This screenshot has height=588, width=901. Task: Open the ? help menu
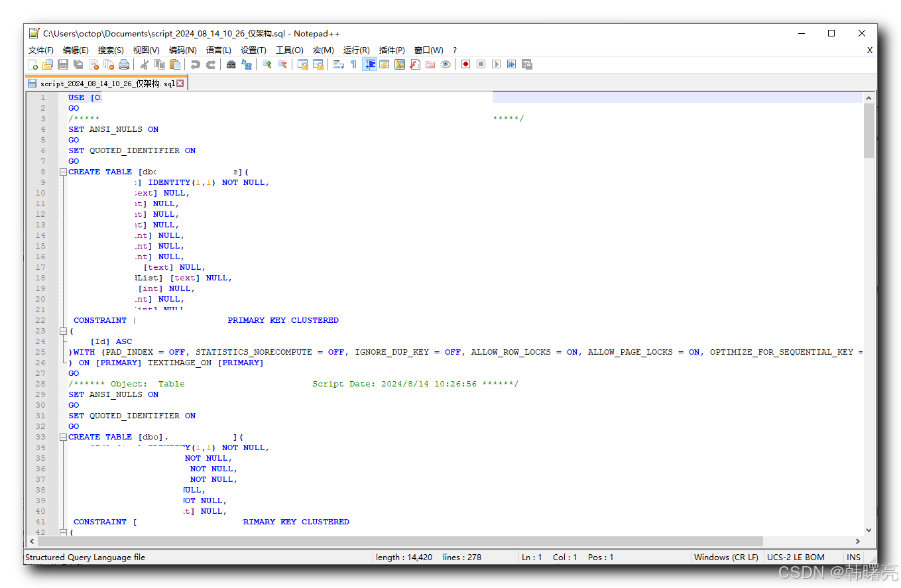coord(455,50)
